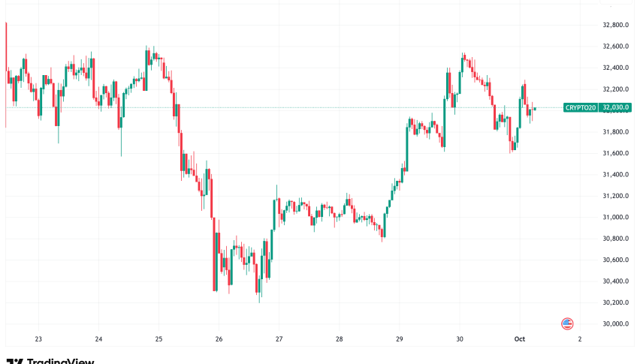Click date 26 on the time axis
The height and width of the screenshot is (364, 640).
[x=218, y=339]
